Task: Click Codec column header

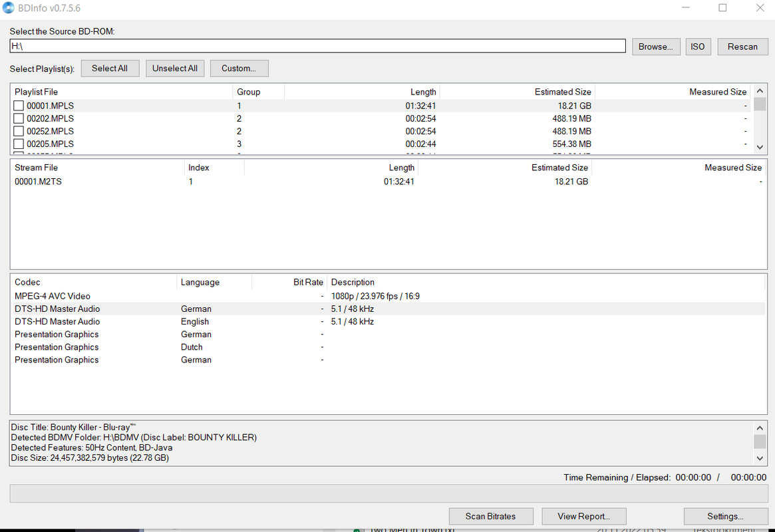Action: [x=93, y=283]
